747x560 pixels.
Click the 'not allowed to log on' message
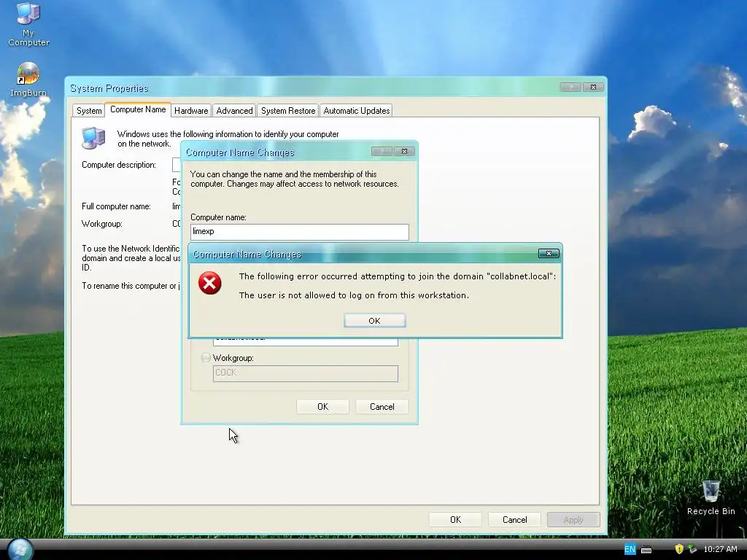tap(354, 295)
